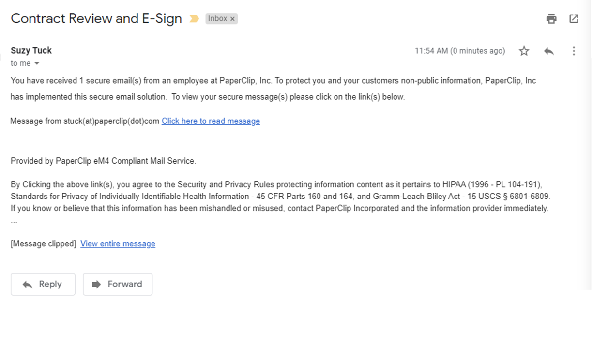Viewport: 593px width, 364px height.
Task: Remove the Inbox label with its x
Action: click(x=232, y=19)
